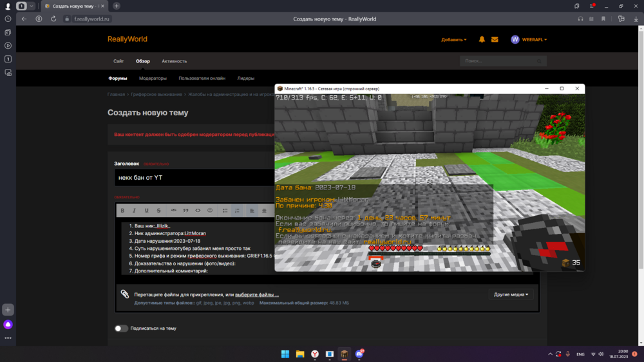Expand the tab group dropdown arrow
This screenshot has height=362, width=644.
(x=31, y=6)
